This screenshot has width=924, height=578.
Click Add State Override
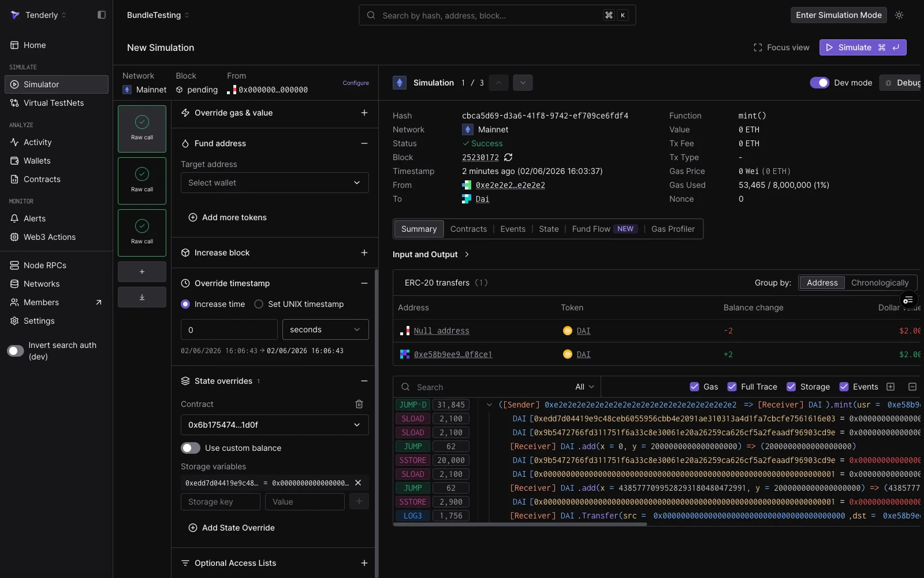232,528
